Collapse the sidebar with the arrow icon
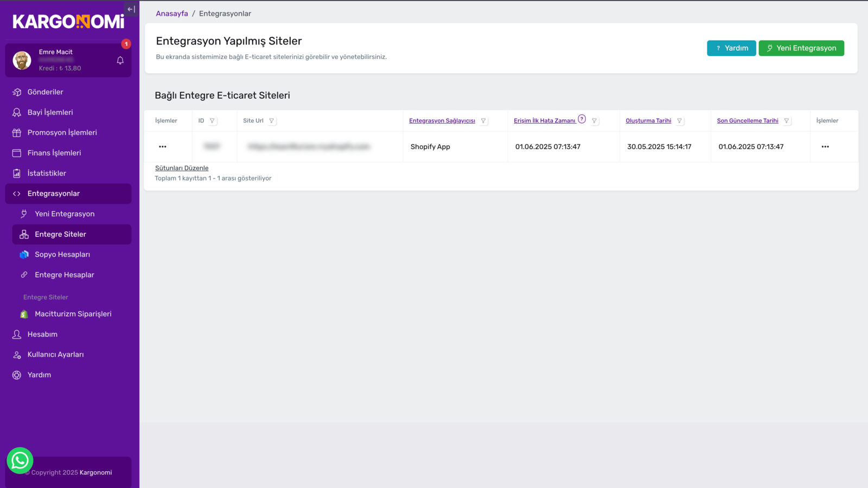868x488 pixels. point(131,9)
